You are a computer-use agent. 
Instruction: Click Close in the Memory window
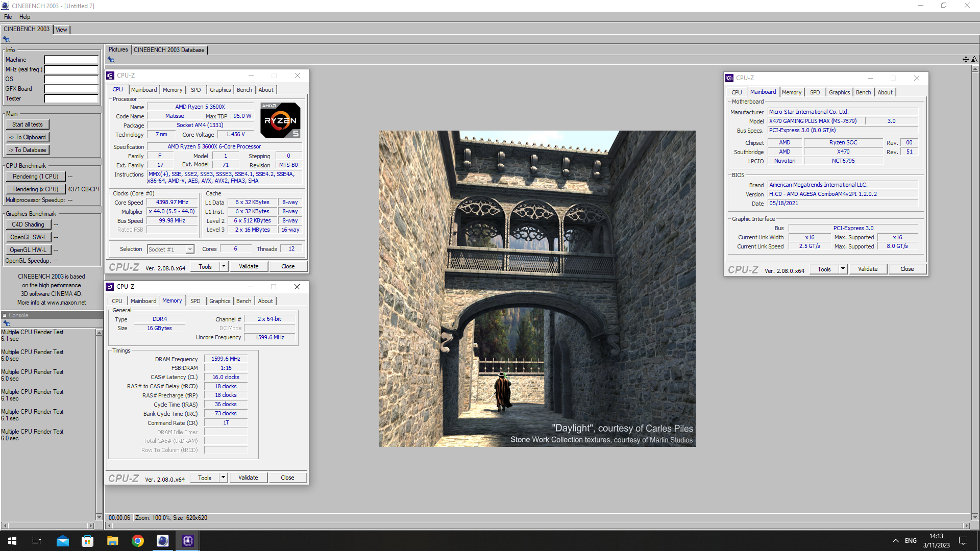point(287,478)
